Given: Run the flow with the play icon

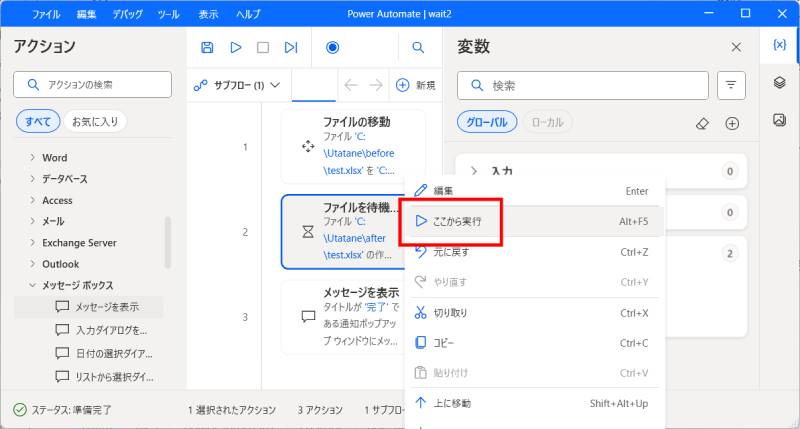Looking at the screenshot, I should [236, 47].
